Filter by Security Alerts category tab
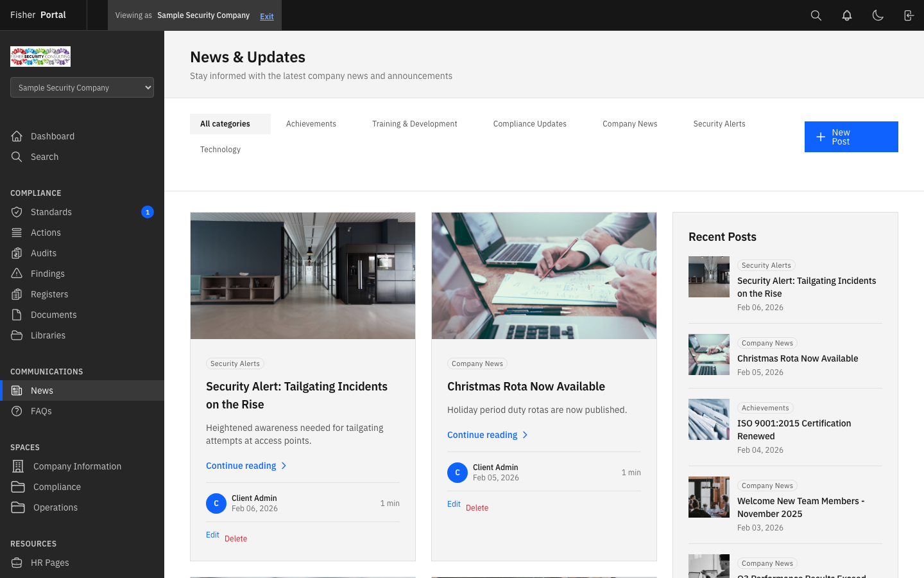 (x=719, y=124)
